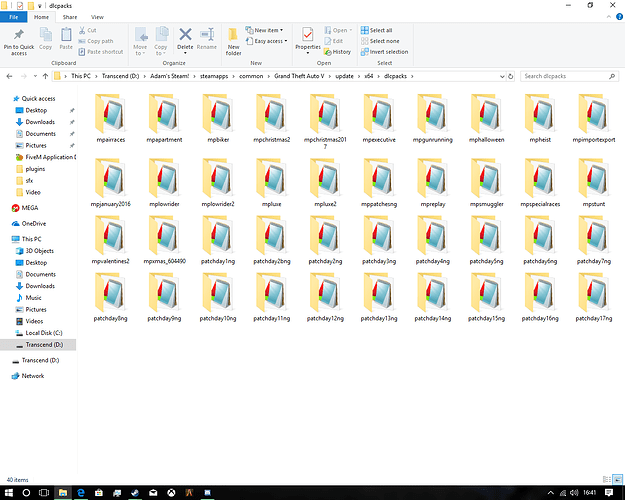
Task: Open Steam from taskbar
Action: pyautogui.click(x=135, y=493)
